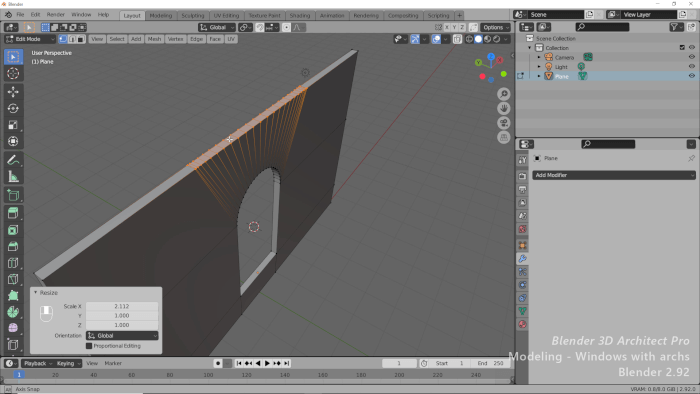The height and width of the screenshot is (394, 700).
Task: Open the Global transform orientation dropdown
Action: click(217, 27)
